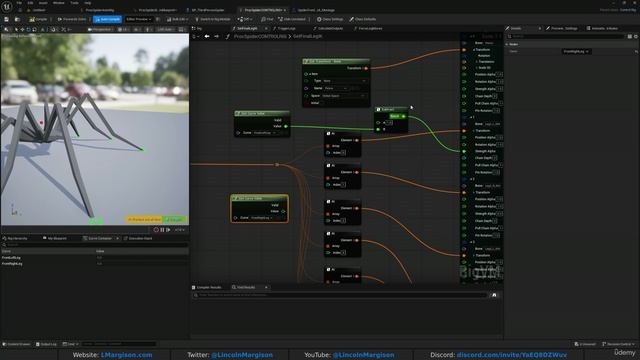Open the Content Drawer
This screenshot has height=360, width=640.
(17, 344)
